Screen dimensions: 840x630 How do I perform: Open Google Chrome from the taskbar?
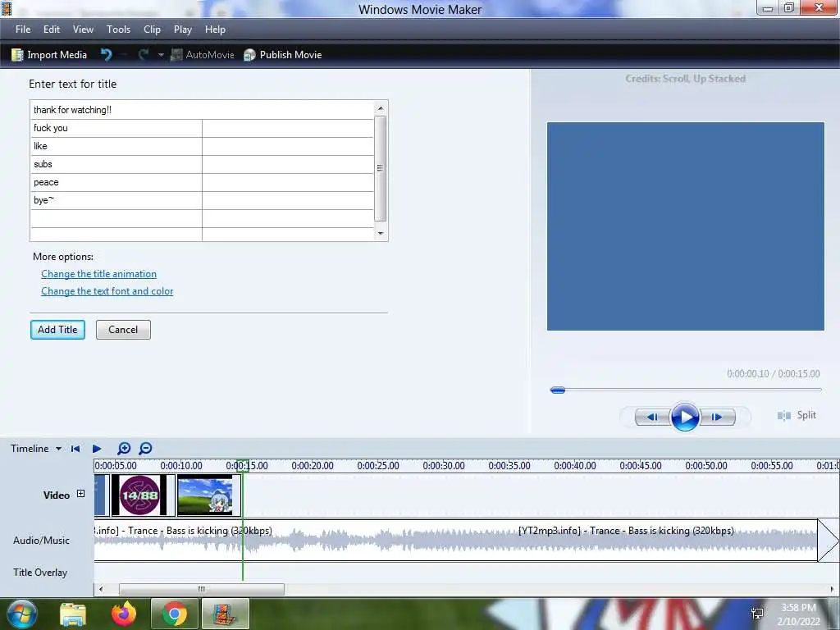tap(174, 614)
